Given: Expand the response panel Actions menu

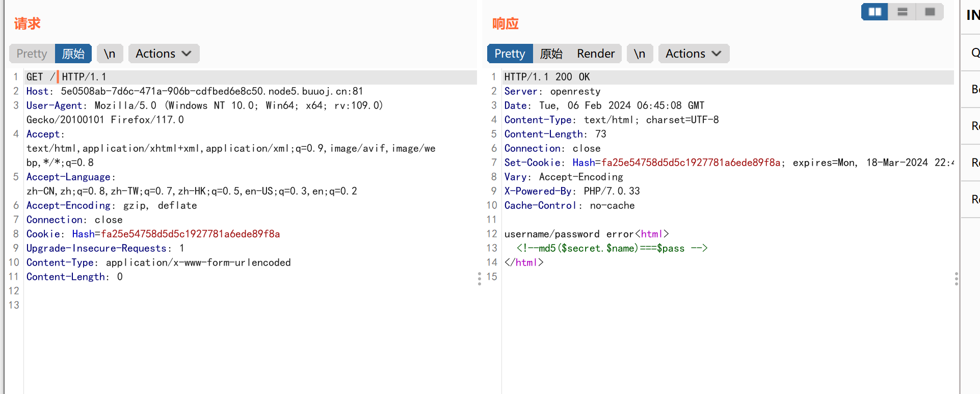Looking at the screenshot, I should (694, 54).
